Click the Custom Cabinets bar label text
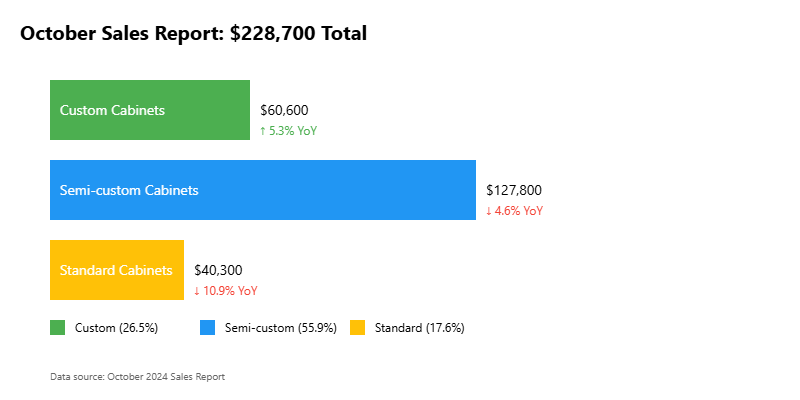The height and width of the screenshot is (400, 800). [112, 110]
